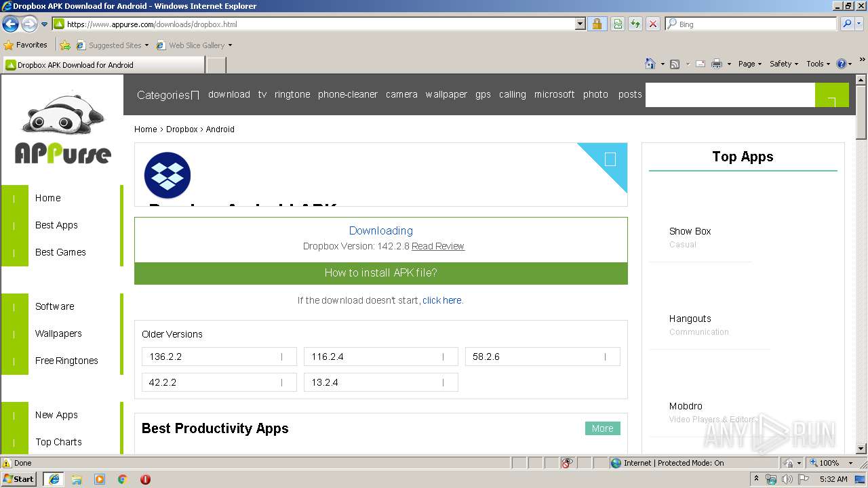This screenshot has width=868, height=488.
Task: Select older version 136.2.2
Action: pos(219,357)
